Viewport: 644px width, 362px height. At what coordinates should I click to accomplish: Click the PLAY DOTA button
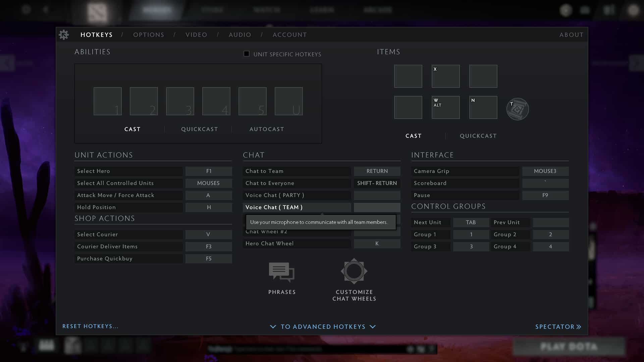(x=569, y=347)
